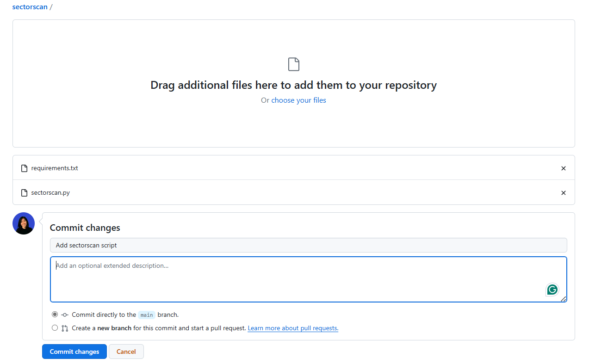
Task: Click the Grammarly icon in the description box
Action: coord(552,290)
